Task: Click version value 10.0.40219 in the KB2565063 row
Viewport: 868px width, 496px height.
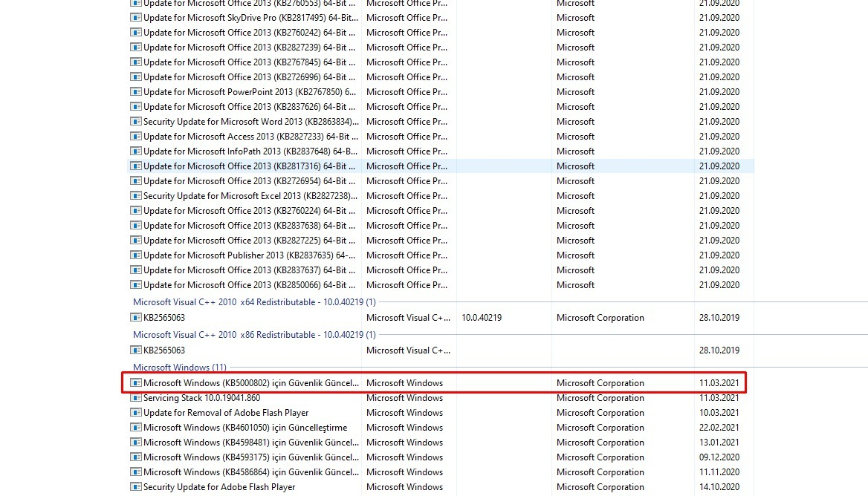Action: (482, 317)
